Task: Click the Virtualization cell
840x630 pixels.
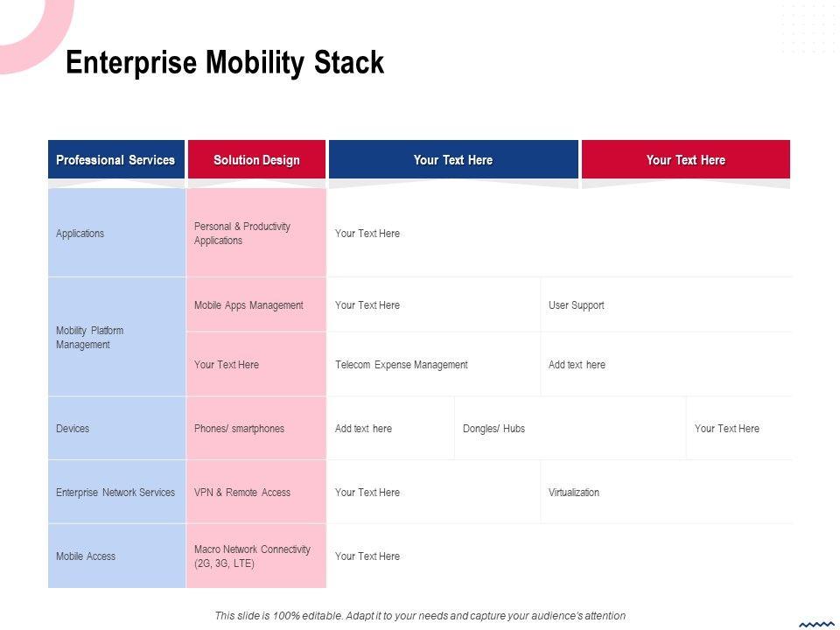Action: pyautogui.click(x=574, y=493)
